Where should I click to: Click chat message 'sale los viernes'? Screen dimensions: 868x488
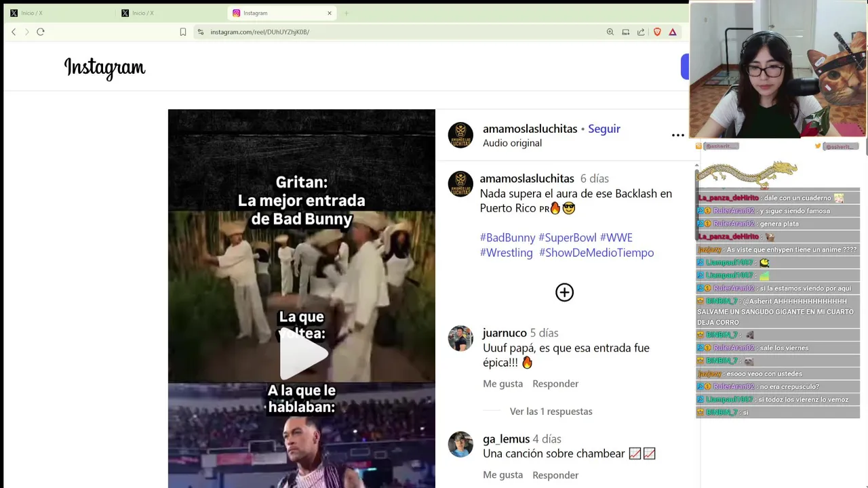(784, 348)
